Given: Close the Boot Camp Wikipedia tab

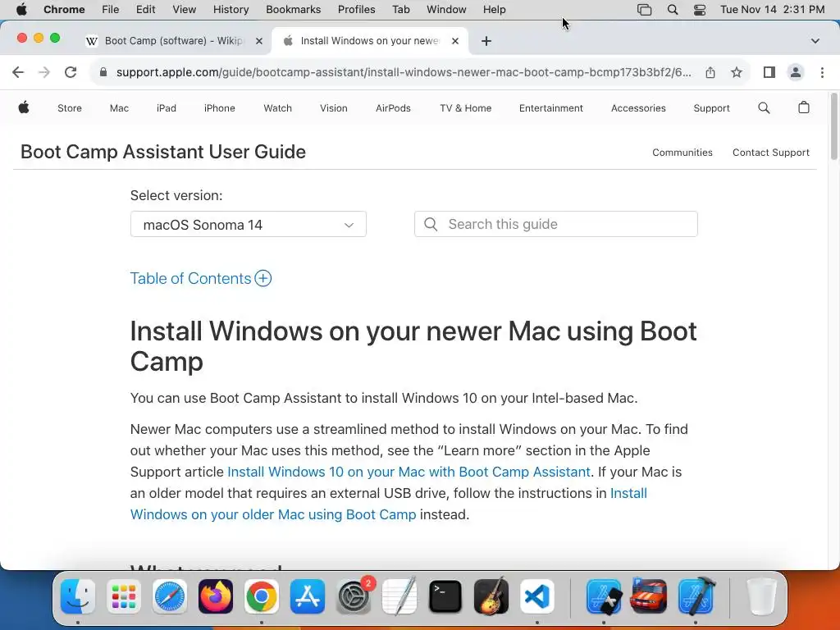Looking at the screenshot, I should click(258, 41).
